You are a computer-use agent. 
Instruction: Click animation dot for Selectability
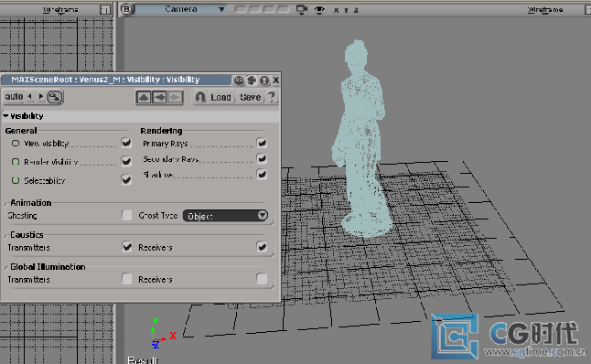click(16, 180)
